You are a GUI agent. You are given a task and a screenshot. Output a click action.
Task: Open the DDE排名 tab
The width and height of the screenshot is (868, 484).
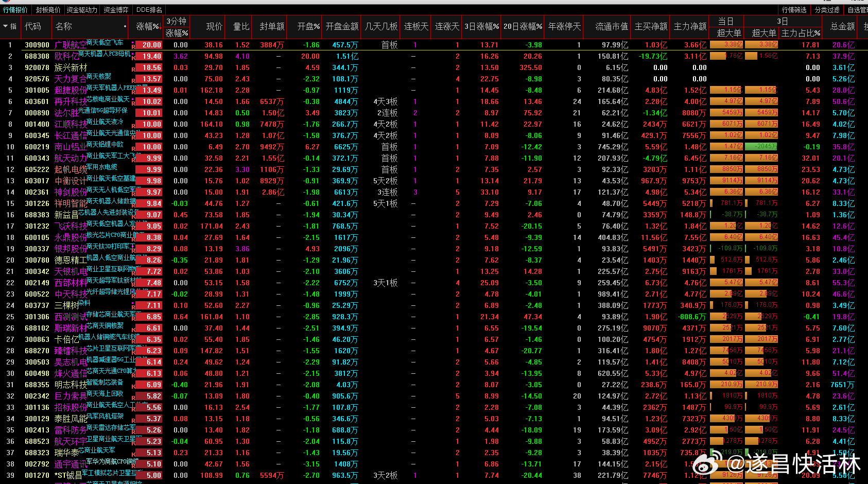coord(149,10)
